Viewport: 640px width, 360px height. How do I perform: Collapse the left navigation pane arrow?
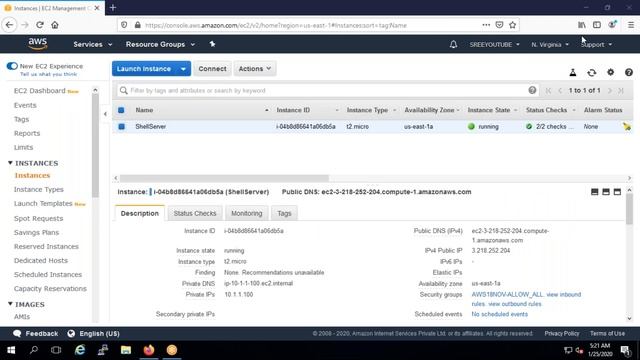point(105,114)
